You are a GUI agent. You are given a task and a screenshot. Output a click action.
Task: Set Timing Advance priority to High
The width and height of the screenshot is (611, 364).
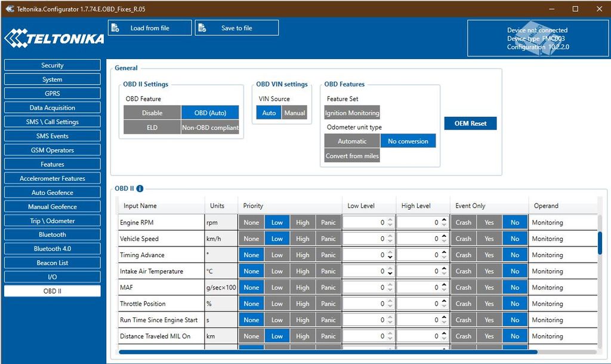pyautogui.click(x=303, y=255)
